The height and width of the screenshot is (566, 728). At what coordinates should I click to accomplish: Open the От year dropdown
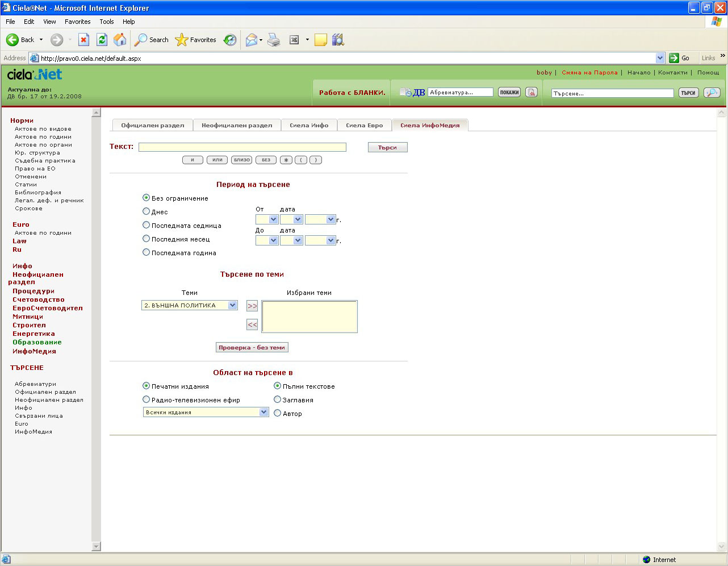(320, 219)
